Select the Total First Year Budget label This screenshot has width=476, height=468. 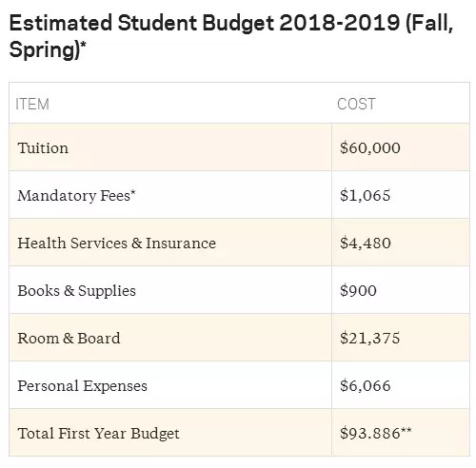click(x=99, y=434)
